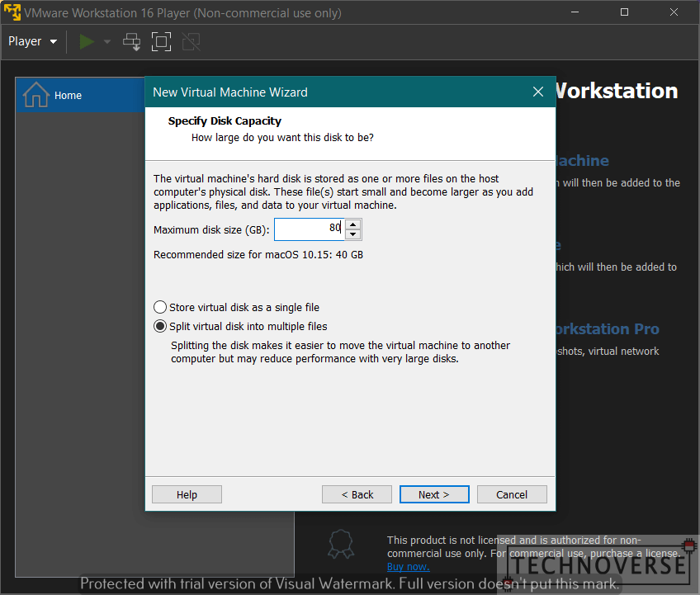Click Send Ctrl+Alt+Del toolbar icon
The width and height of the screenshot is (700, 595).
(x=132, y=41)
